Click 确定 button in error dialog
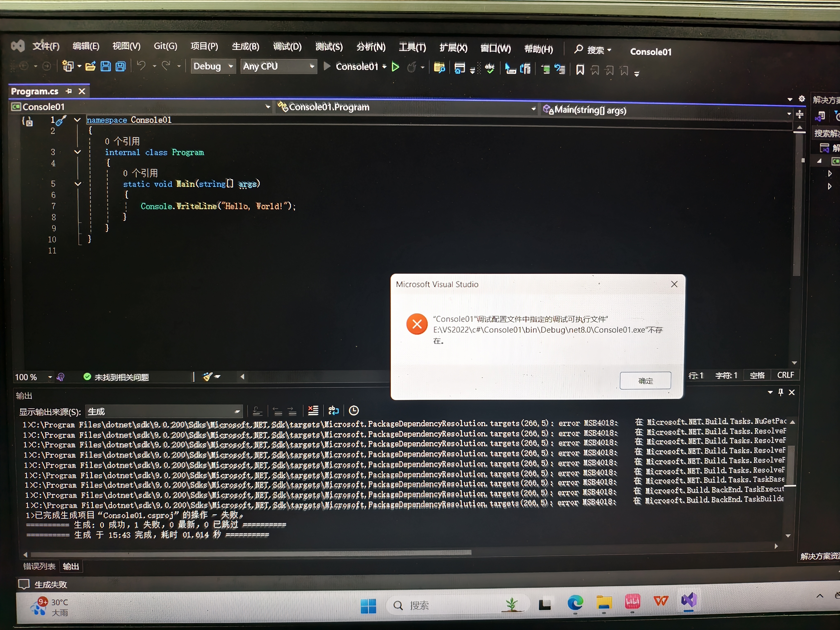This screenshot has height=630, width=840. pyautogui.click(x=645, y=380)
